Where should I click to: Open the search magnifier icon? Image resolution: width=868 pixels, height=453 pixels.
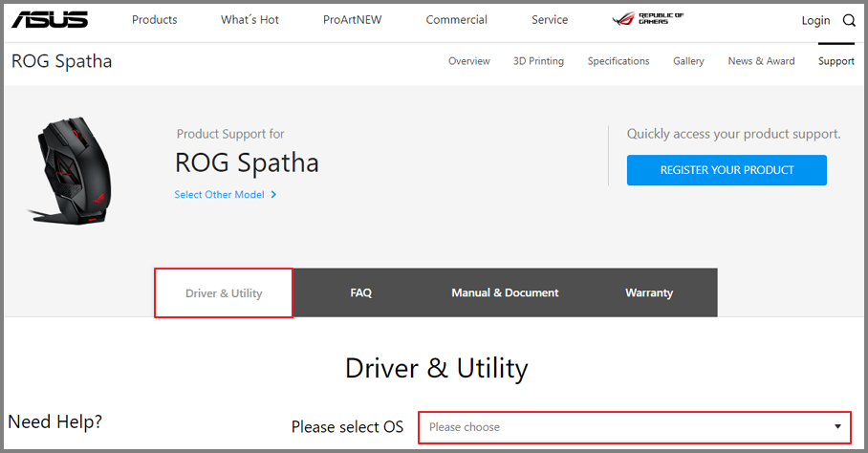click(849, 20)
